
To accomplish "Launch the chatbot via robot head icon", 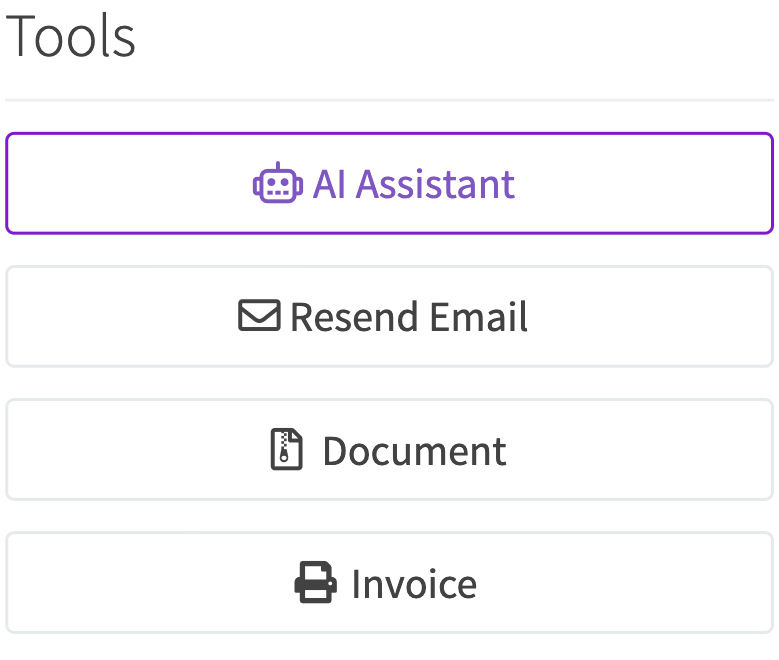I will 278,183.
